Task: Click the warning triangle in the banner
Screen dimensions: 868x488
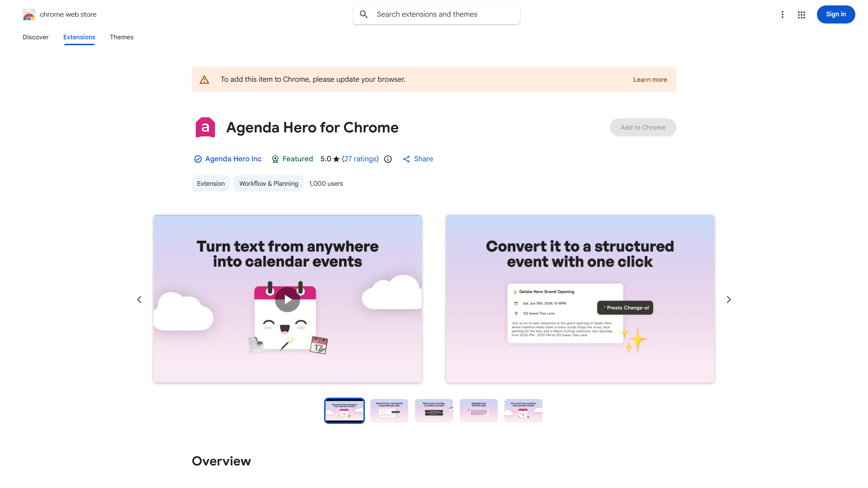Action: click(204, 80)
